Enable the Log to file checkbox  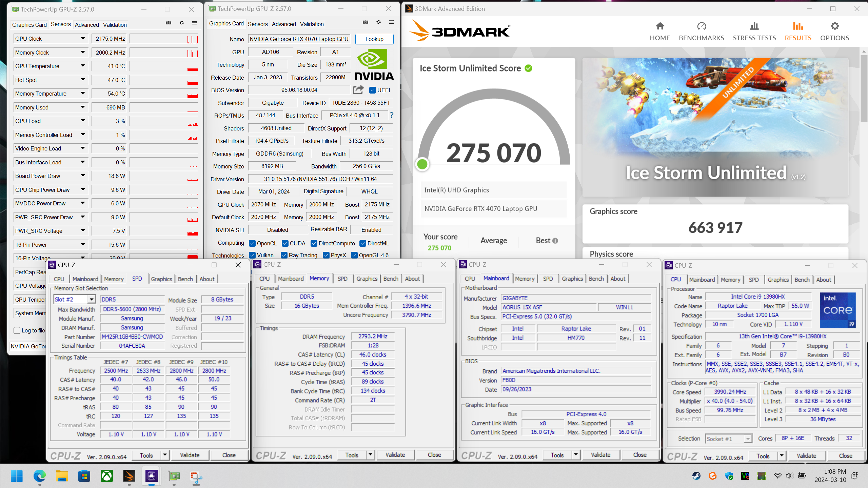pos(17,330)
